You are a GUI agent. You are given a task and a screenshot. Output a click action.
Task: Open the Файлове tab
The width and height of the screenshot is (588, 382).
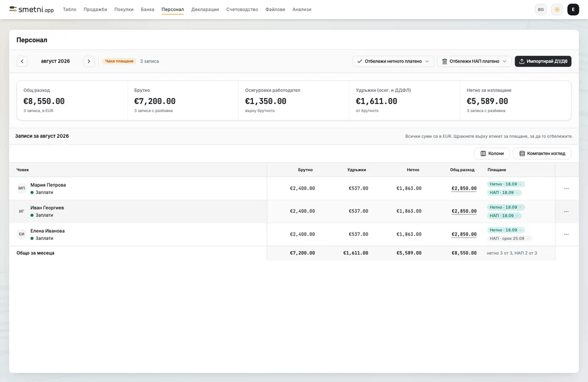(x=275, y=9)
